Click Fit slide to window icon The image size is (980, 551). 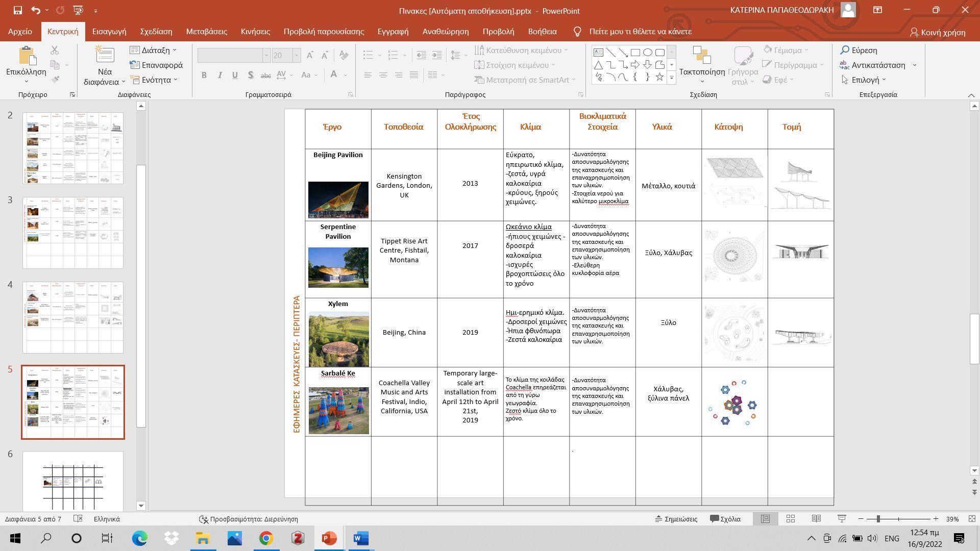pos(972,519)
